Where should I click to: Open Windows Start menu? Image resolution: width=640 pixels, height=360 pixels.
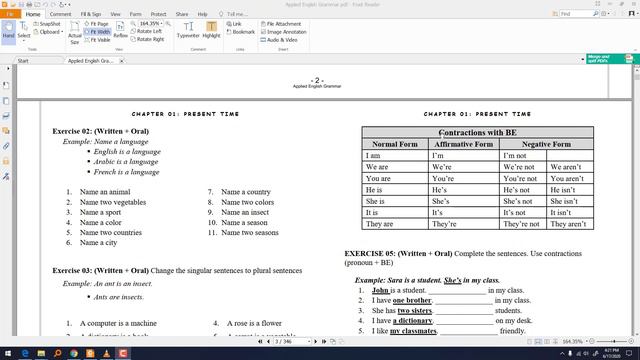pos(7,353)
